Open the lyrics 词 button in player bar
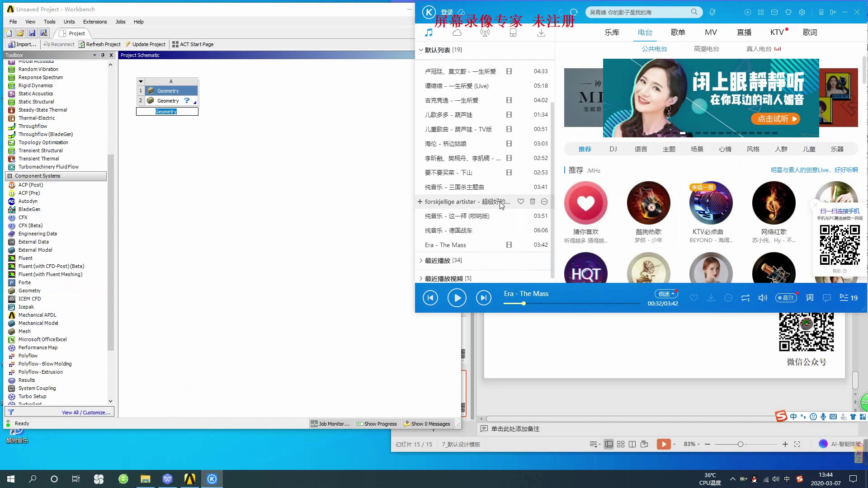Image resolution: width=868 pixels, height=488 pixels. pyautogui.click(x=810, y=298)
